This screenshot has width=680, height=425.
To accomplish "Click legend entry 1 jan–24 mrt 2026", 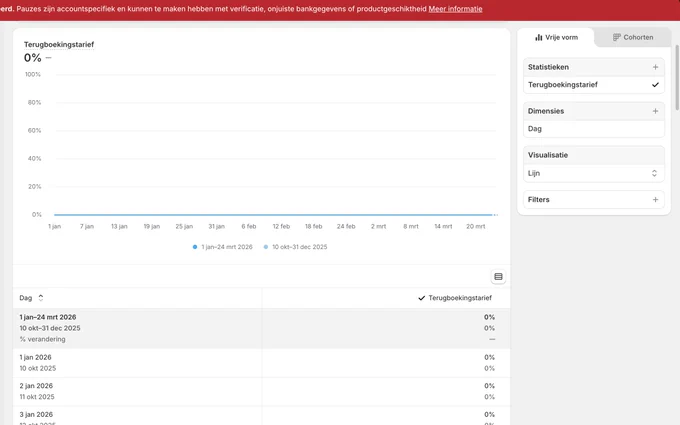I will (x=222, y=247).
